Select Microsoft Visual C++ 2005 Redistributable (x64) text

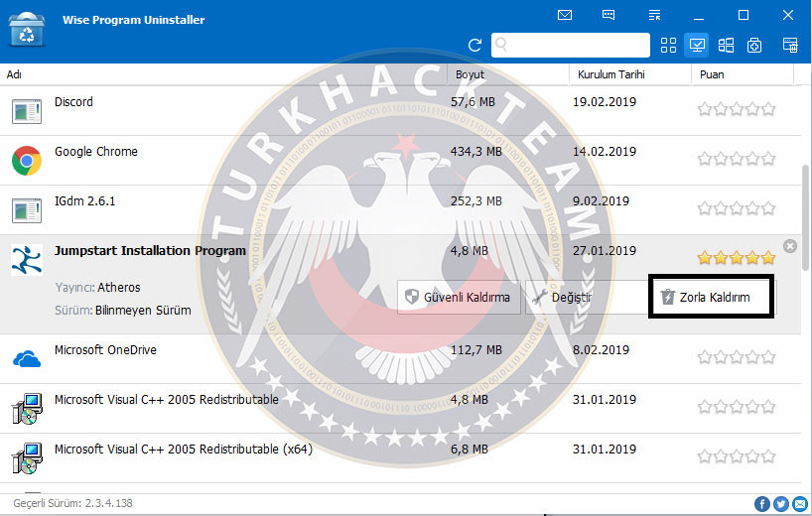[184, 450]
